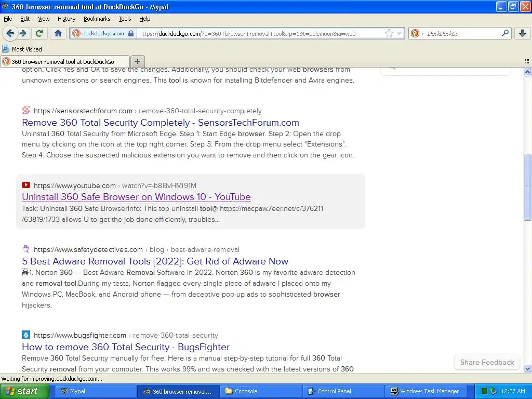This screenshot has height=399, width=532.
Task: Switch to 360 browser removal taskbar button
Action: pyautogui.click(x=179, y=391)
